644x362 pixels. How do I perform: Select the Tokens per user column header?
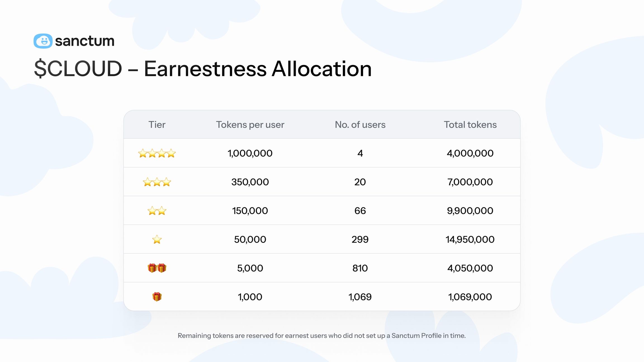click(250, 125)
